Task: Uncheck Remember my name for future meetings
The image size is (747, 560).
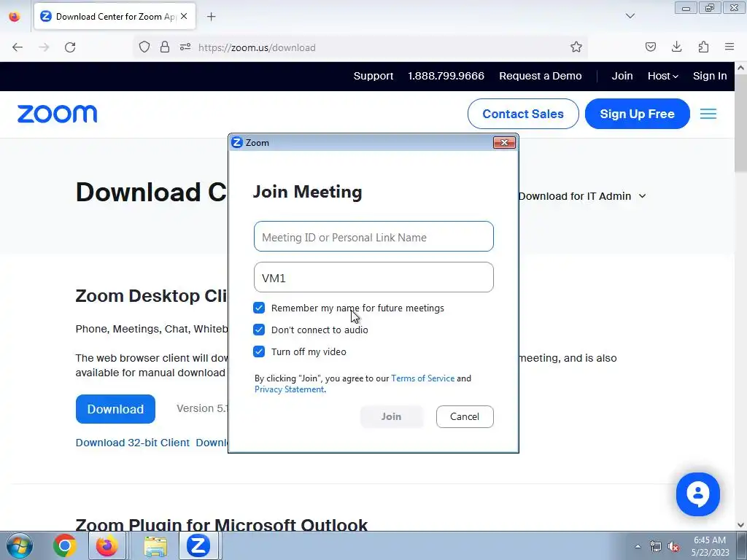Action: pyautogui.click(x=259, y=308)
